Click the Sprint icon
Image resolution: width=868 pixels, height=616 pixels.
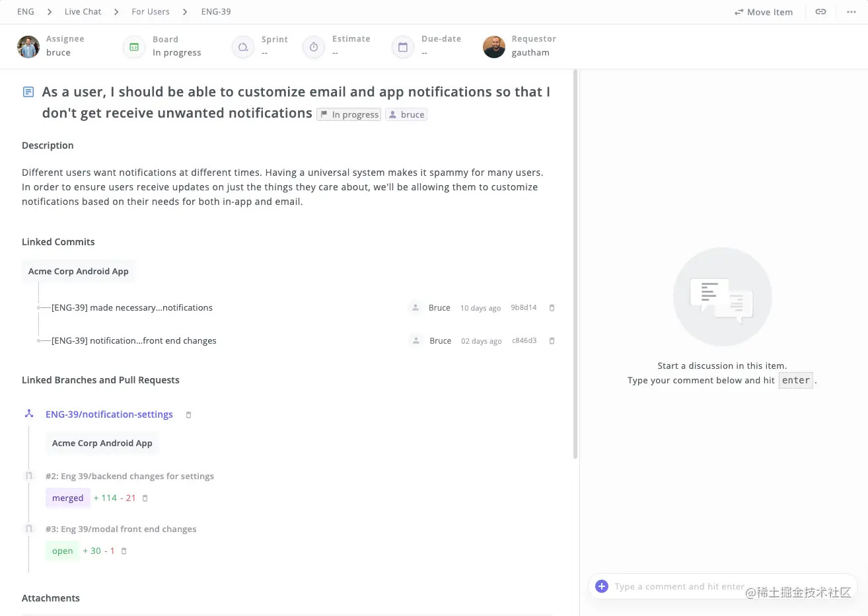(x=243, y=47)
